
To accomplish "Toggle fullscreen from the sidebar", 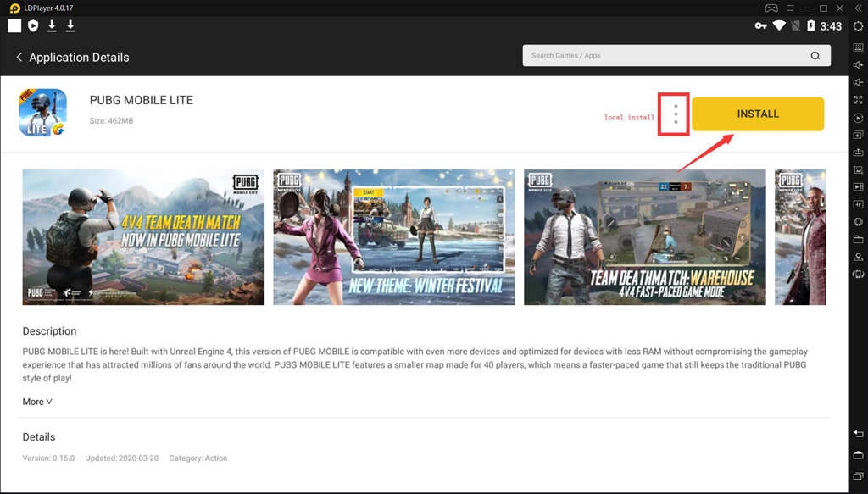I will [x=858, y=100].
